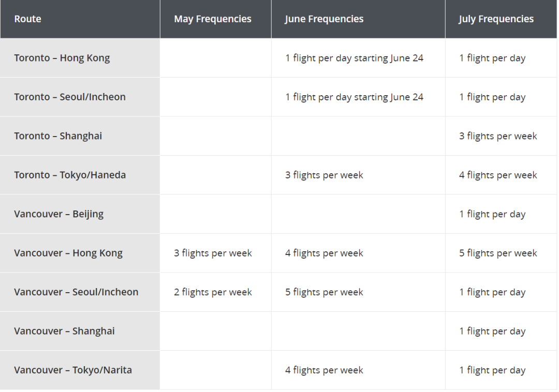The width and height of the screenshot is (559, 392).
Task: Select Toronto – Shanghai July 3 flights cell
Action: (x=501, y=136)
